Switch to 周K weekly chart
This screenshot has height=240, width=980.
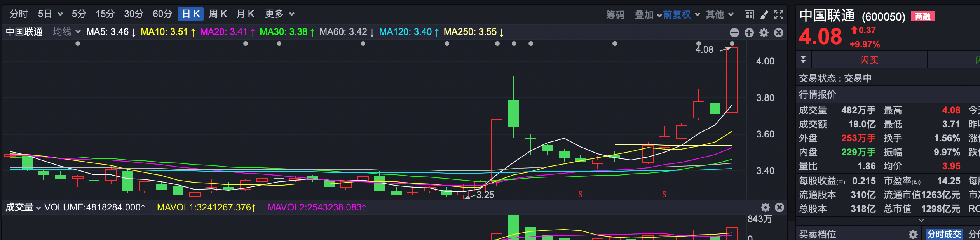[218, 14]
